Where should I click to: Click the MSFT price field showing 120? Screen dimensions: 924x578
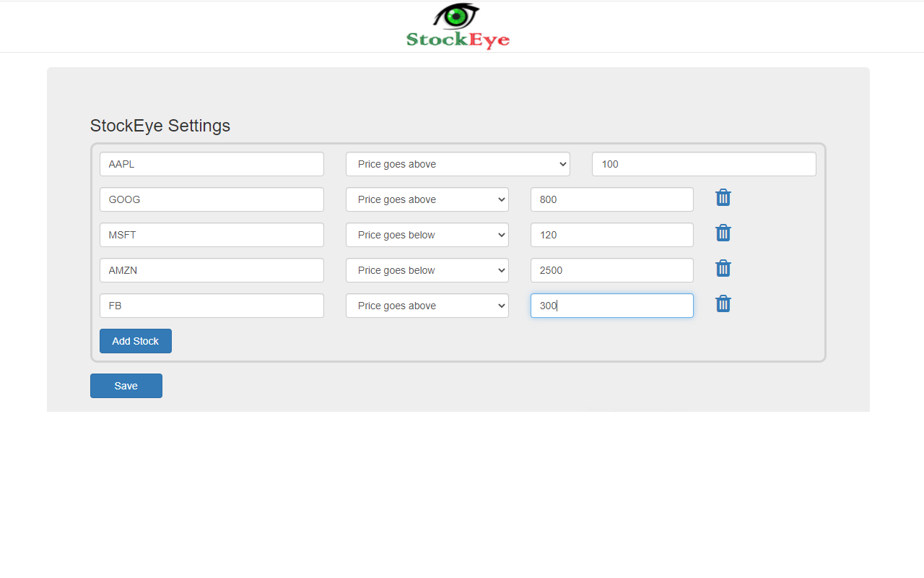click(612, 235)
